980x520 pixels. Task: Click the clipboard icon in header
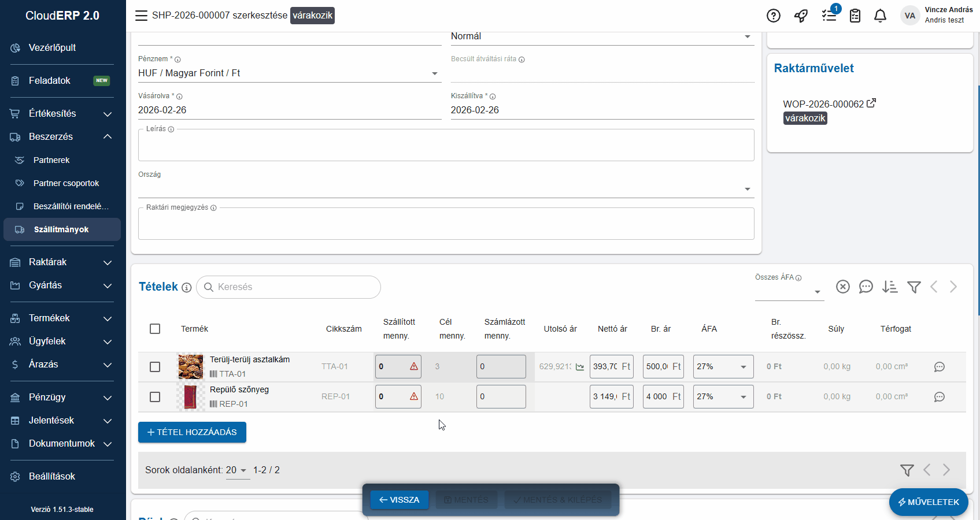click(855, 16)
